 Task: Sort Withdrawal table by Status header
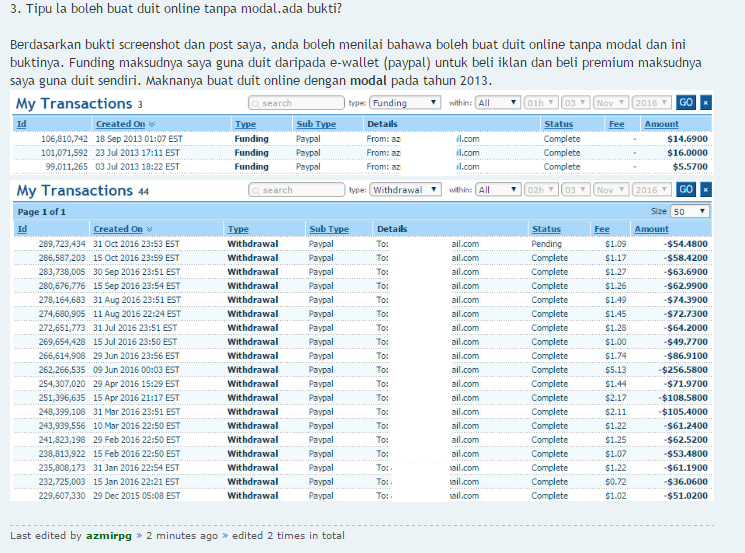(546, 229)
